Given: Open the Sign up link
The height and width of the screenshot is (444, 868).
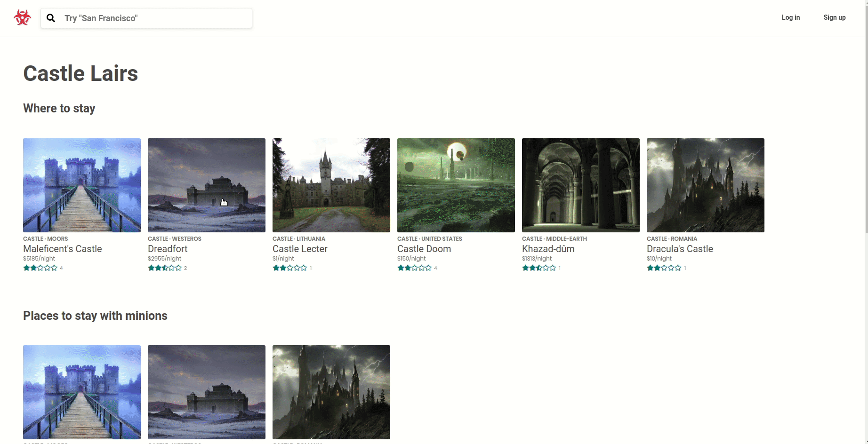Looking at the screenshot, I should click(x=834, y=17).
